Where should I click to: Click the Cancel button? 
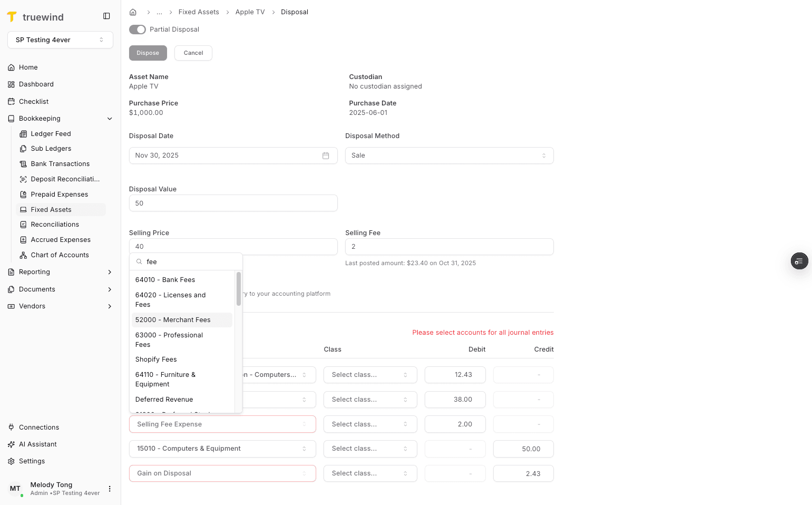pos(193,53)
